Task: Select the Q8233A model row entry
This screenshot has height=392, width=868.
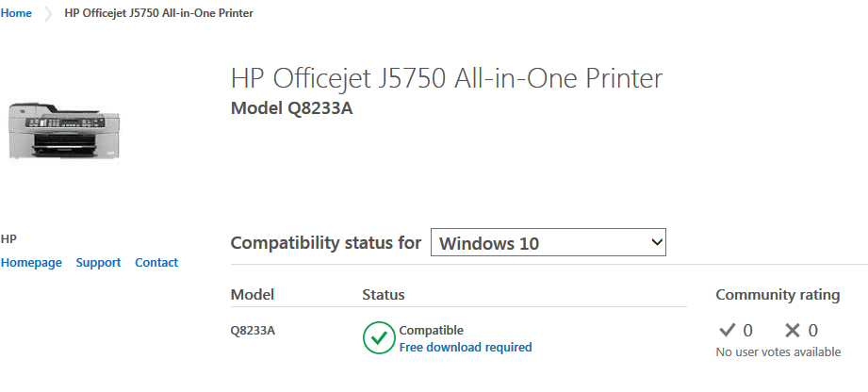Action: click(253, 331)
